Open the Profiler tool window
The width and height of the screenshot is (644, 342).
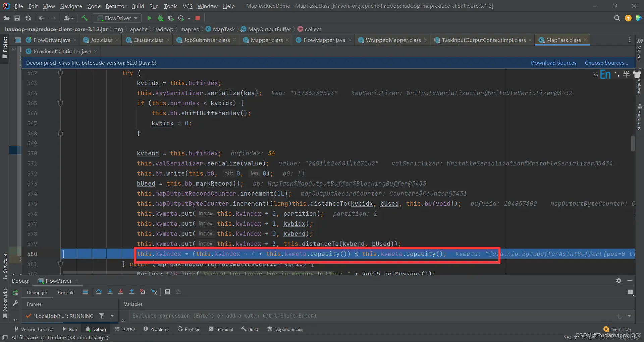(x=189, y=329)
